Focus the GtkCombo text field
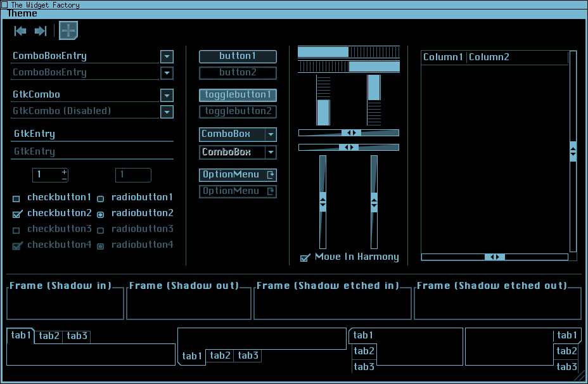This screenshot has width=588, height=384. click(x=85, y=95)
